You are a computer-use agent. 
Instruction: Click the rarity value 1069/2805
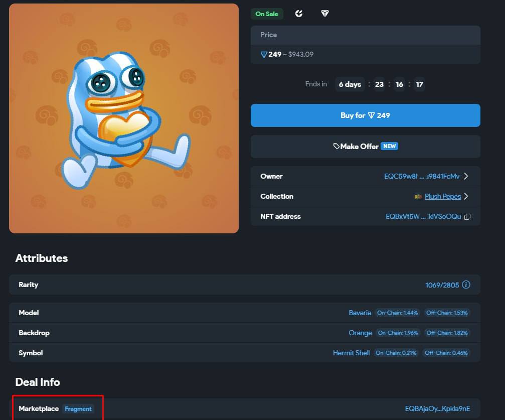click(442, 285)
